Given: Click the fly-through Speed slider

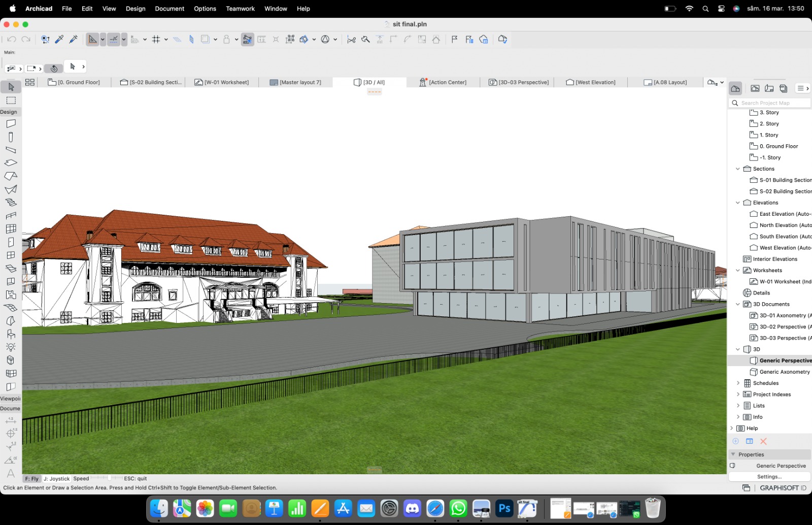Looking at the screenshot, I should pyautogui.click(x=107, y=478).
